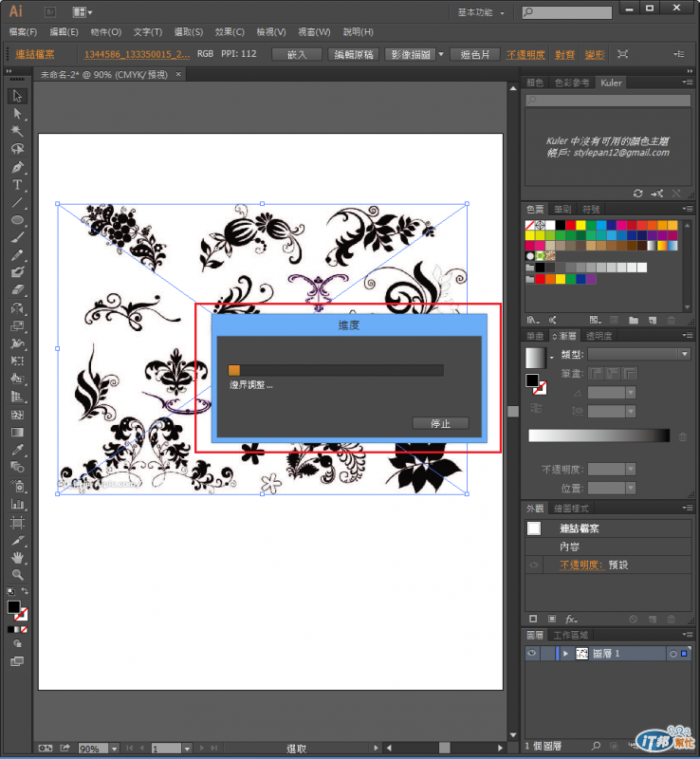Close the 未命名-2 document tab

(178, 74)
